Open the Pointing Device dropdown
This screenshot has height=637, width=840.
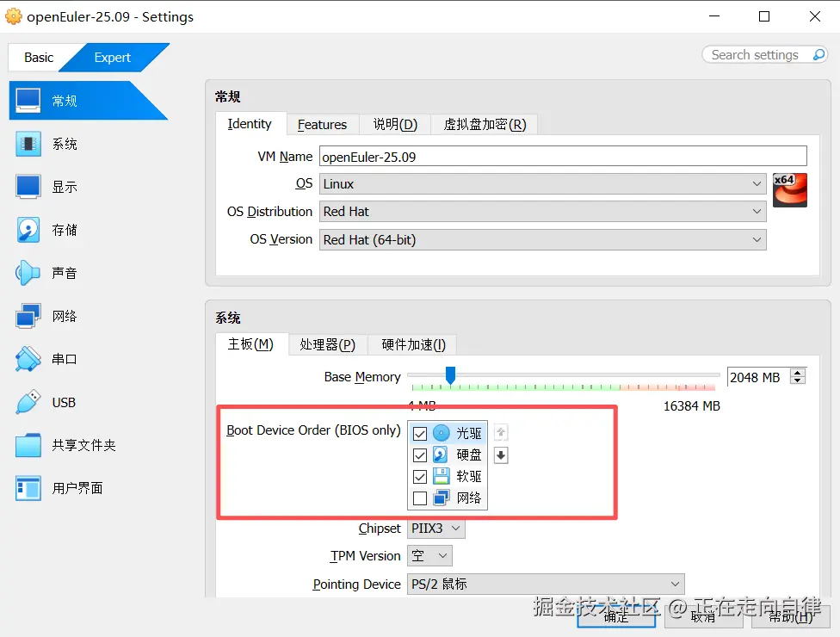546,584
